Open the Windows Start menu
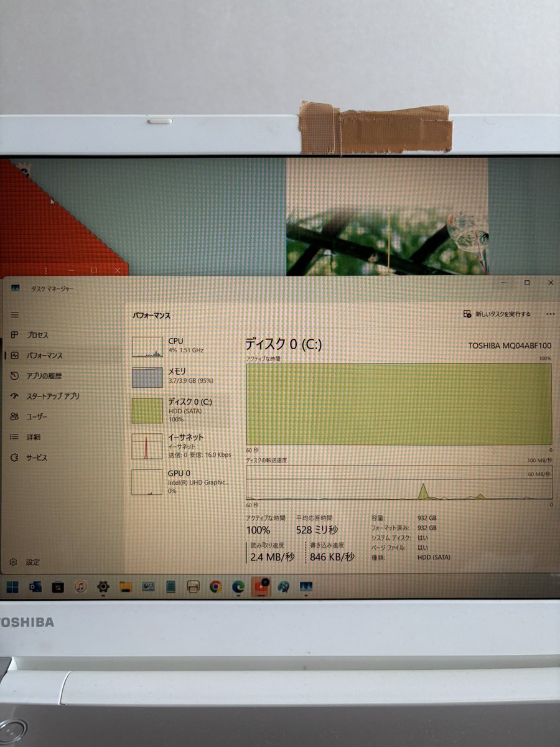The image size is (560, 747). (x=12, y=586)
